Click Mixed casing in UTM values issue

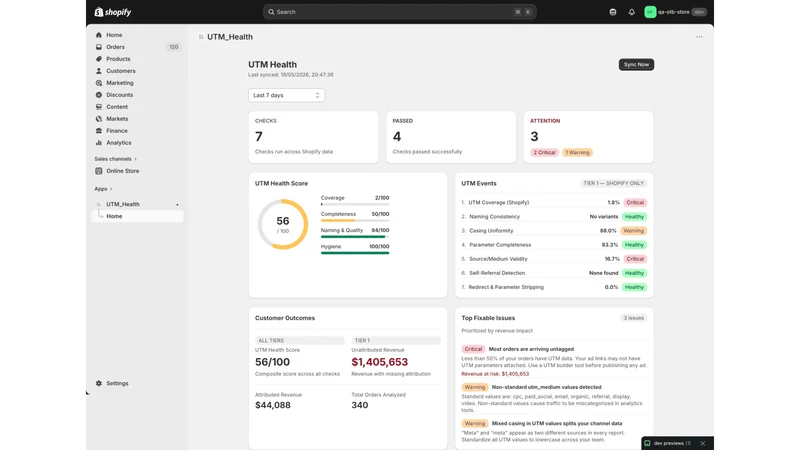coord(557,423)
